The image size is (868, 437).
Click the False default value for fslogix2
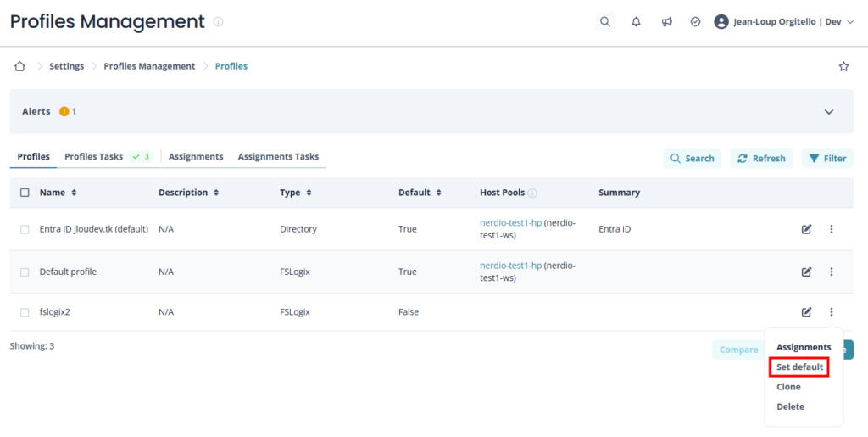409,311
